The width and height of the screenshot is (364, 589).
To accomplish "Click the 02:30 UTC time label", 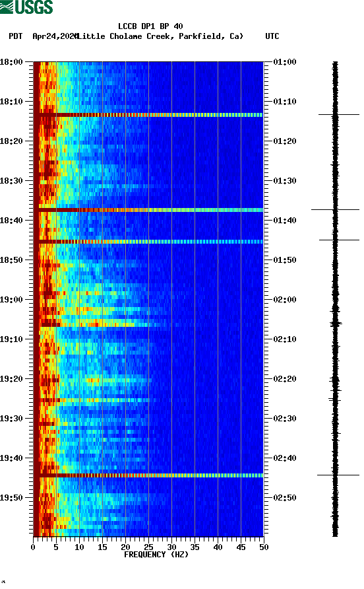I will (x=285, y=419).
